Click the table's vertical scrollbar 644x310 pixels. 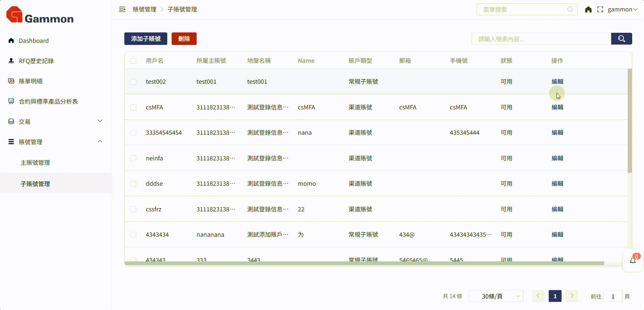pos(629,122)
